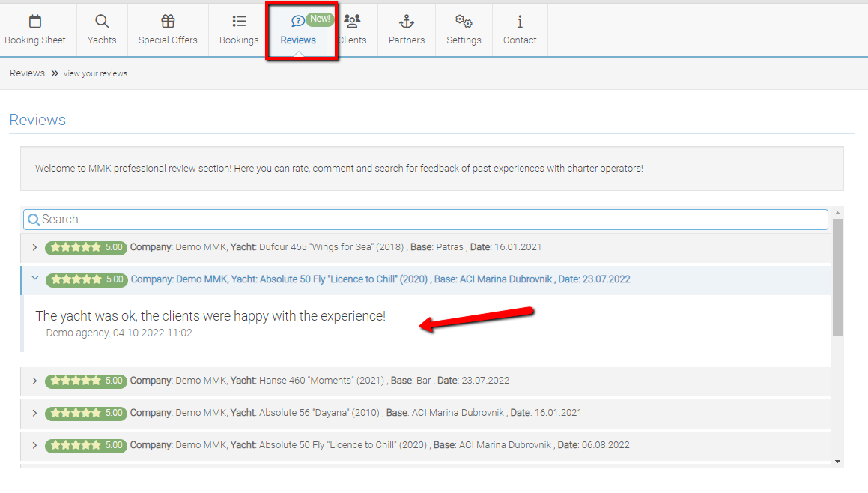This screenshot has width=868, height=493.
Task: Expand the Dufour 455 Wings for Sea review
Action: (x=34, y=247)
